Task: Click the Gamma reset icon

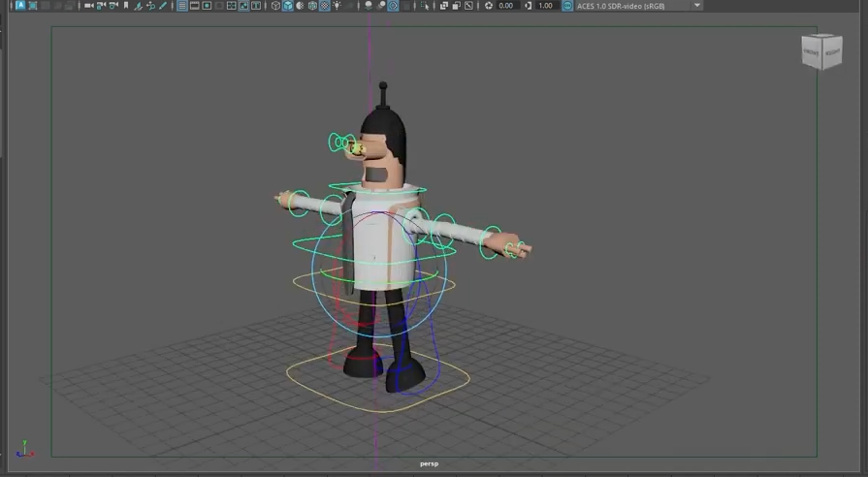Action: 529,6
